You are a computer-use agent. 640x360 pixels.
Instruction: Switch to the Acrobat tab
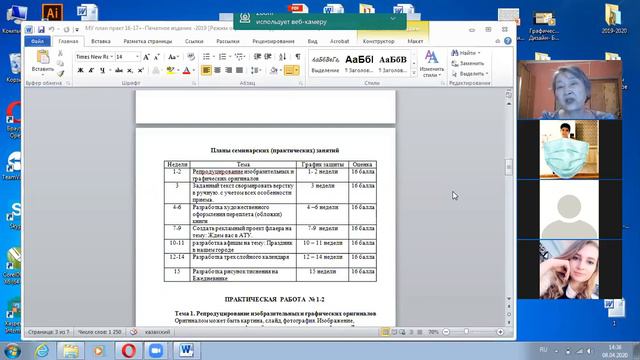click(339, 41)
